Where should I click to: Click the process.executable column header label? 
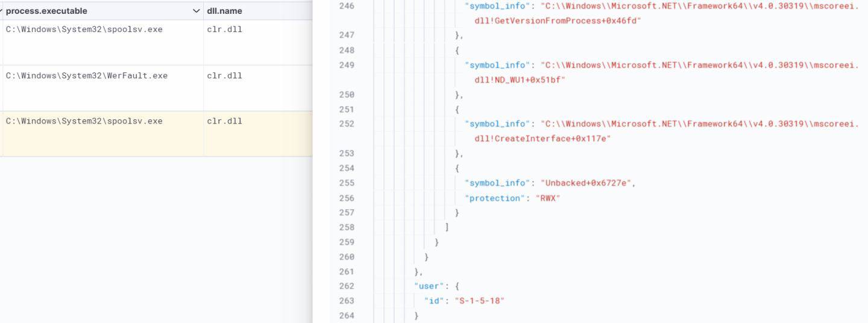pos(46,11)
